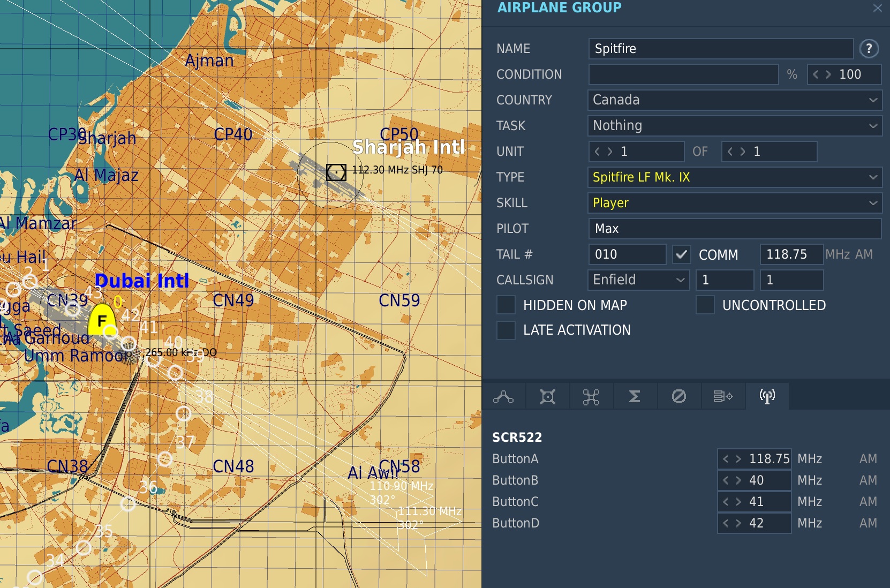
Task: Select the yellow aircraft marker on map
Action: (102, 320)
